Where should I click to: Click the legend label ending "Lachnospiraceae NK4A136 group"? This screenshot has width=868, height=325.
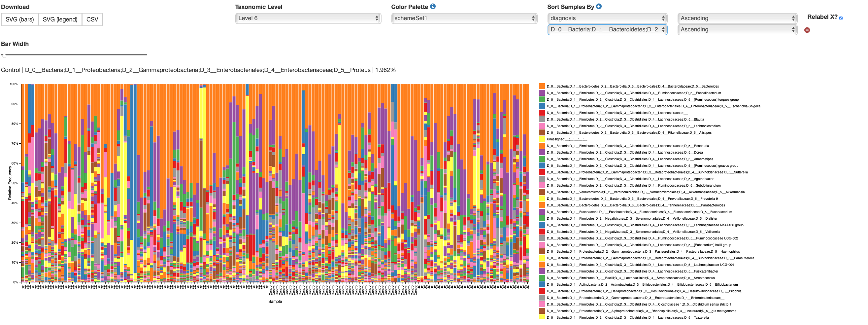(x=645, y=225)
